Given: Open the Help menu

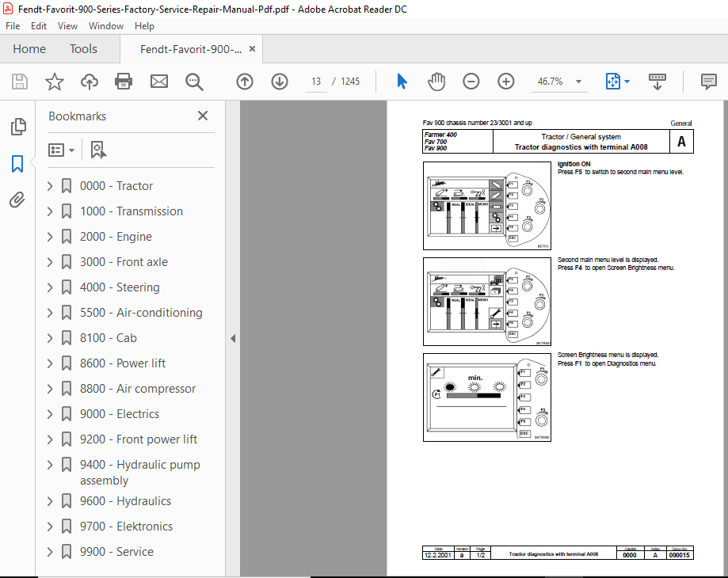Looking at the screenshot, I should 144,26.
